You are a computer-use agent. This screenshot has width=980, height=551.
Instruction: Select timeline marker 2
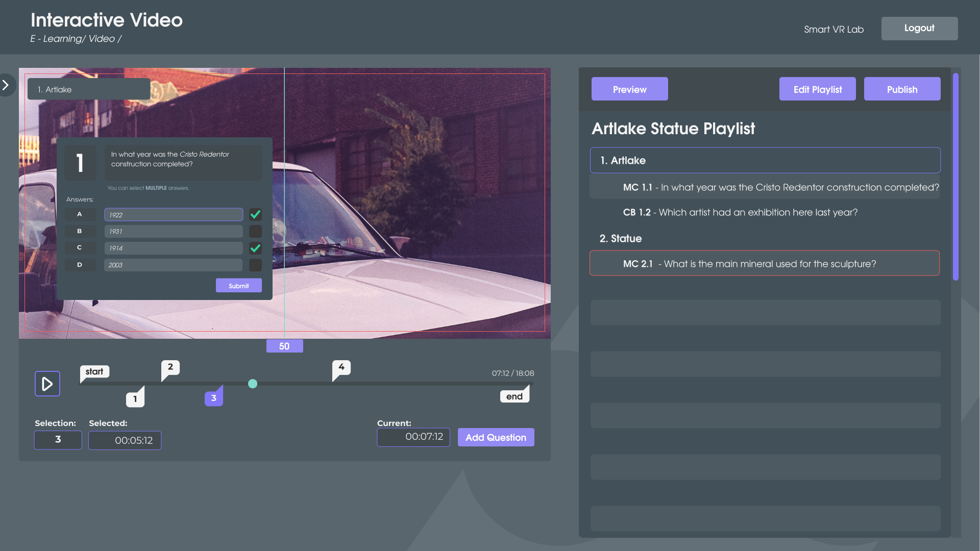pyautogui.click(x=170, y=367)
